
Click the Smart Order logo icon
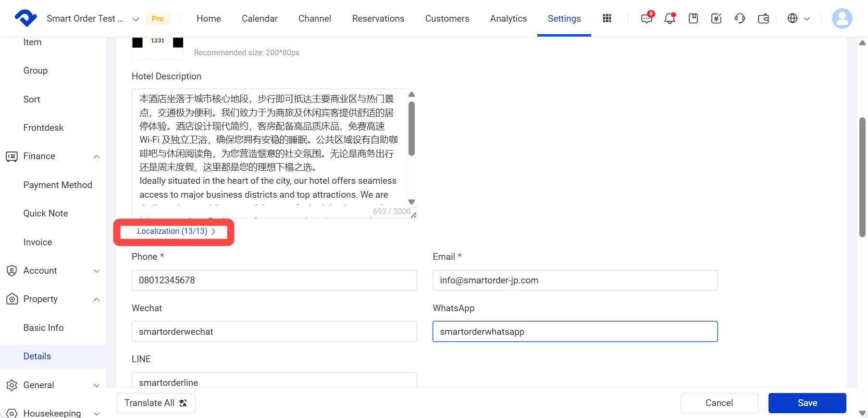pyautogui.click(x=25, y=18)
